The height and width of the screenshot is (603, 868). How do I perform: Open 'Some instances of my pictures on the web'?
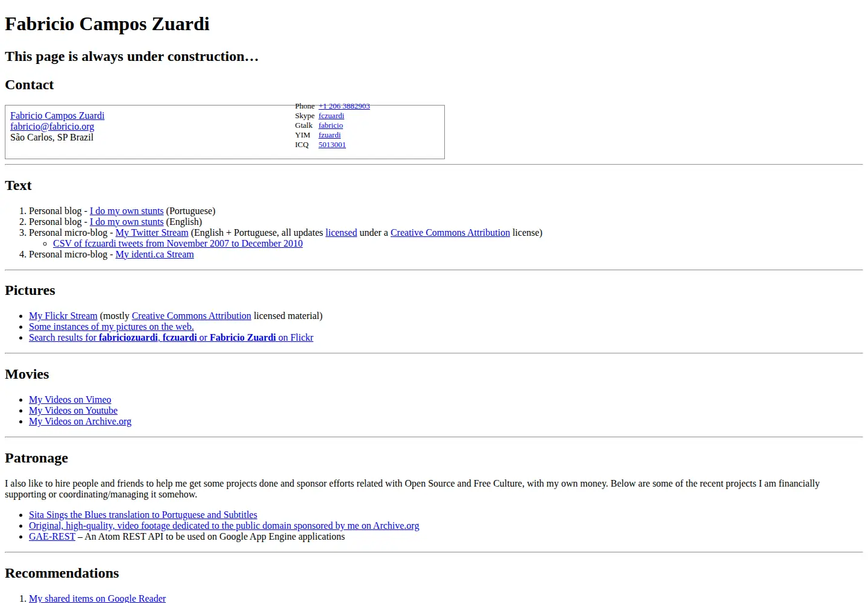112,327
